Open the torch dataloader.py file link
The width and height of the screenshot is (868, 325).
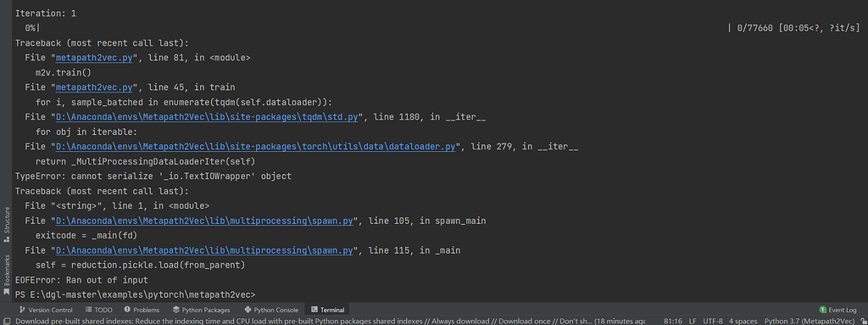coord(256,147)
